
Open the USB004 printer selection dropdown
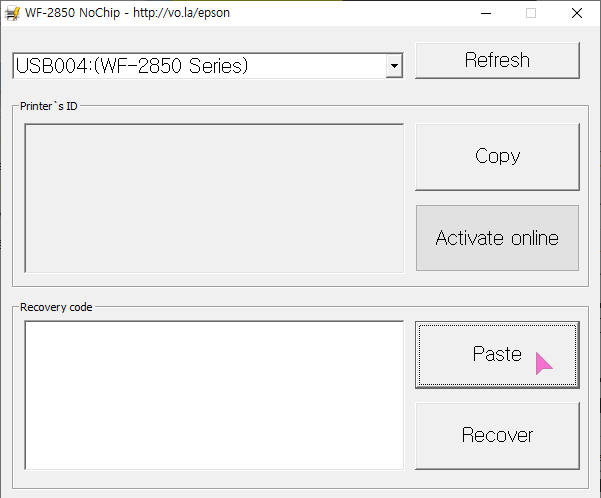click(394, 66)
